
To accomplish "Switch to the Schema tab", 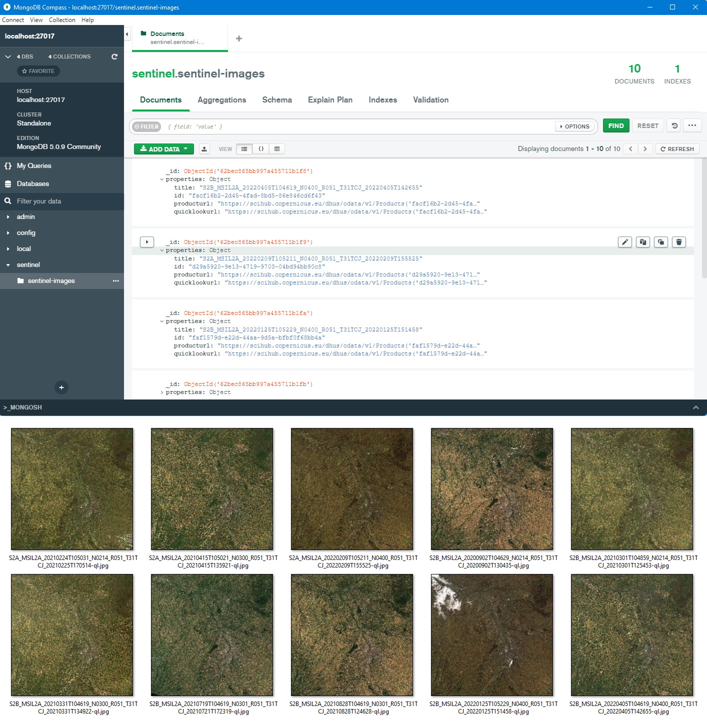I will point(277,99).
